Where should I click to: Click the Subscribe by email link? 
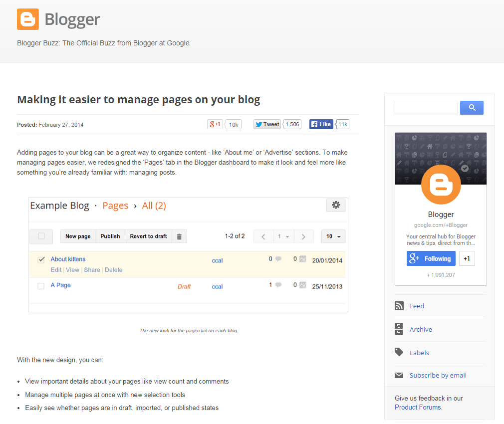[438, 376]
